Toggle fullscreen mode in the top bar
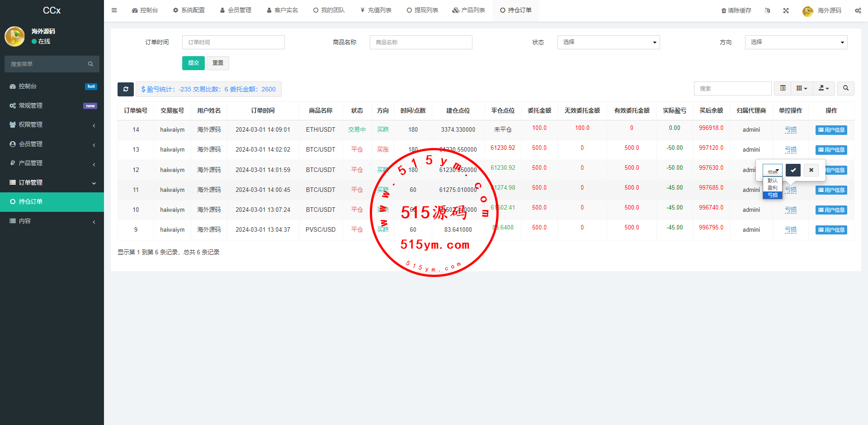Image resolution: width=868 pixels, height=425 pixels. pos(786,10)
